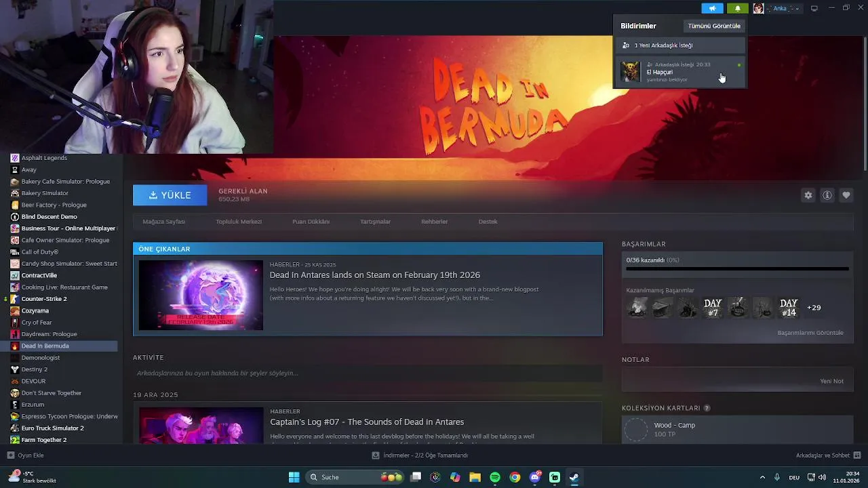Click the Steam icon in the taskbar
This screenshot has height=488, width=868.
(x=574, y=477)
